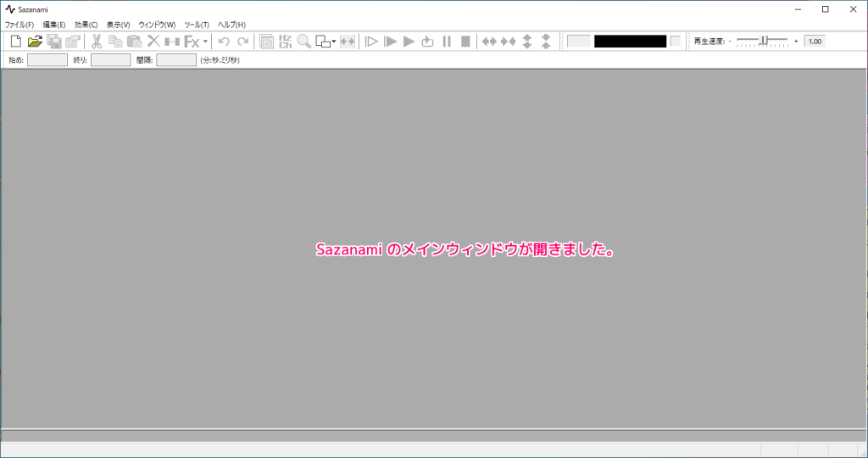
Task: Click the 終り end time field
Action: coord(111,60)
